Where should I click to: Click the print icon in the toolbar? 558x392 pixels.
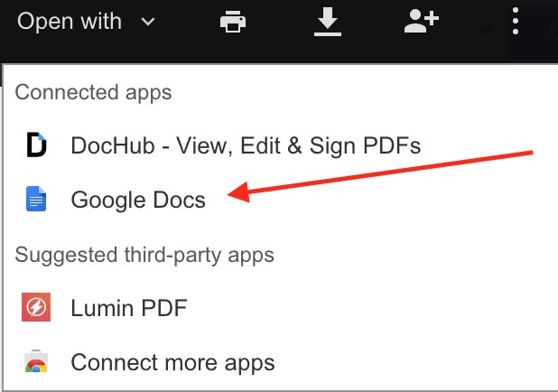pyautogui.click(x=233, y=22)
